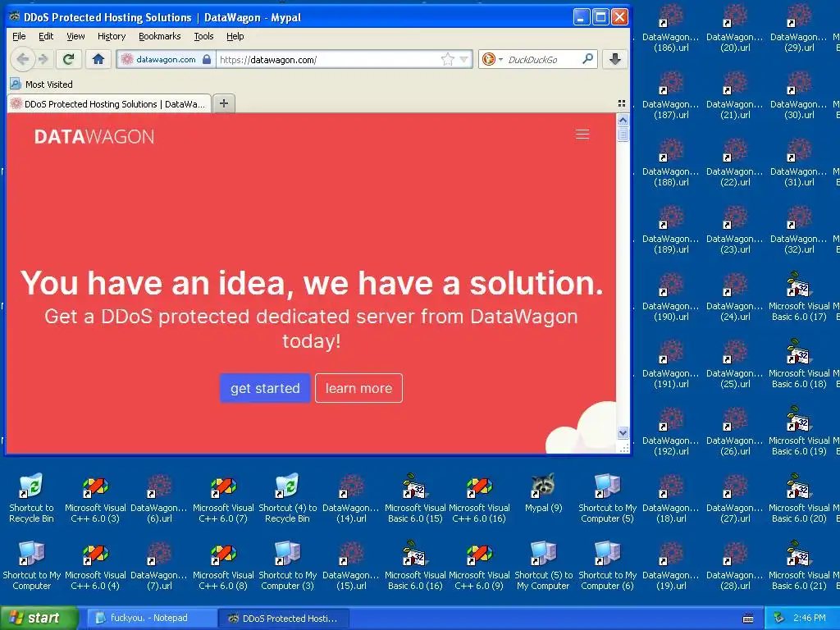Viewport: 840px width, 630px height.
Task: Select the DataWagon (27).url desktop shortcut
Action: (735, 498)
